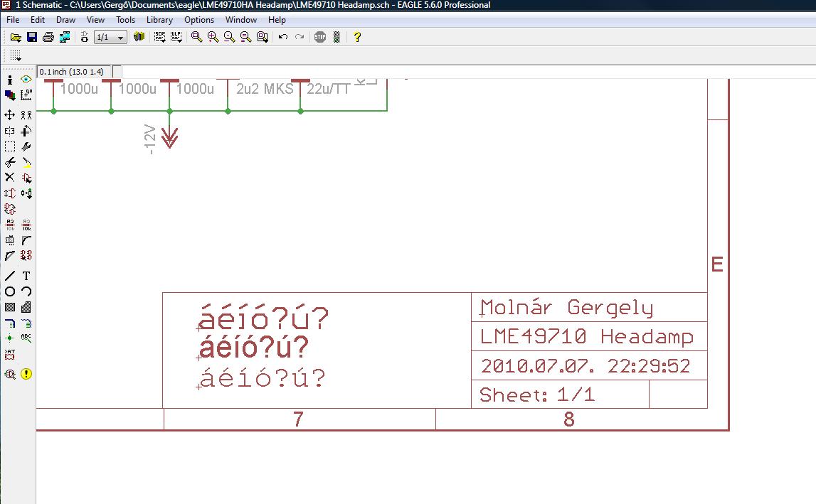Open the Library menu

click(x=159, y=20)
